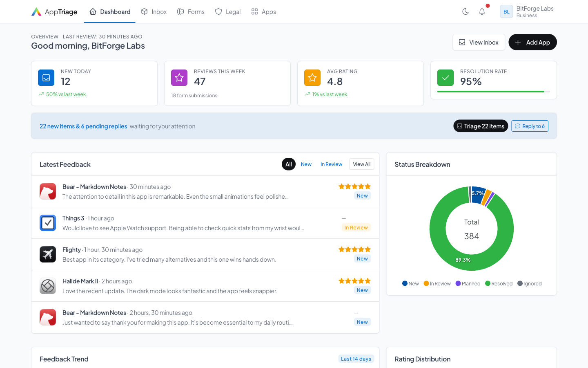588x368 pixels.
Task: Click the notification bell icon
Action: click(x=482, y=11)
